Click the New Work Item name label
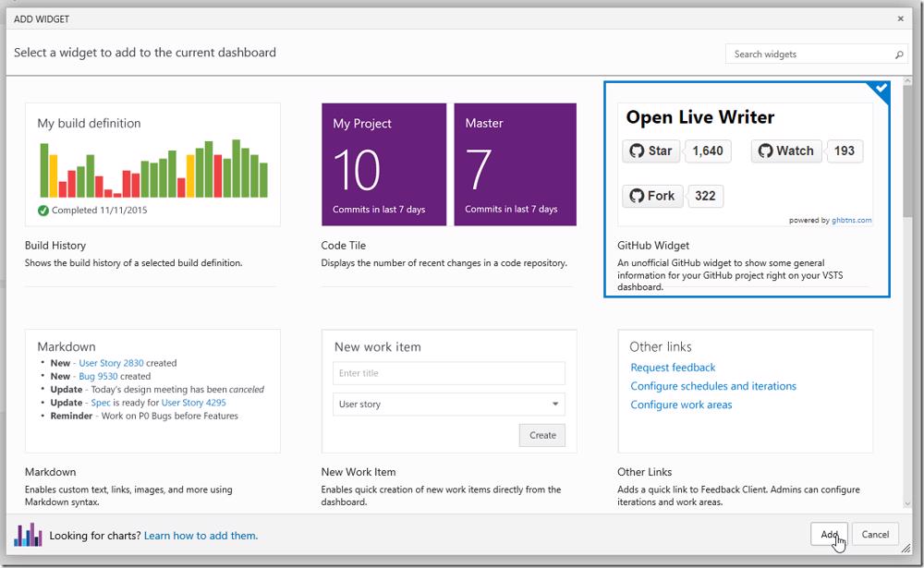Image resolution: width=924 pixels, height=568 pixels. click(x=359, y=472)
